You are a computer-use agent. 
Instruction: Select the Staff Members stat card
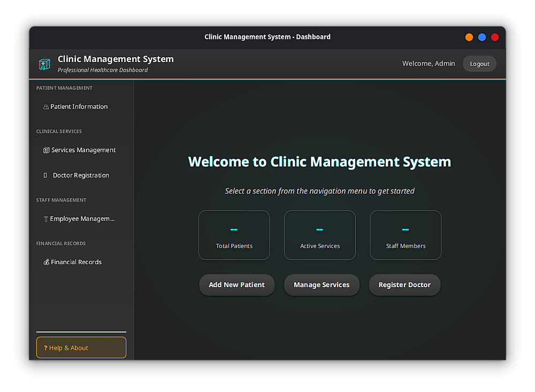(406, 235)
